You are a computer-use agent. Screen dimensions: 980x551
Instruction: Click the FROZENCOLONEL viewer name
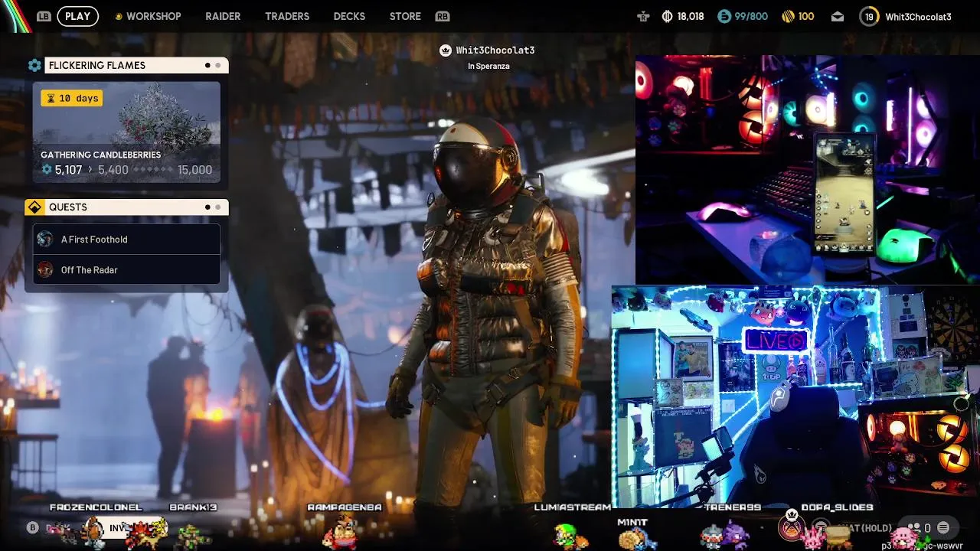(x=96, y=507)
